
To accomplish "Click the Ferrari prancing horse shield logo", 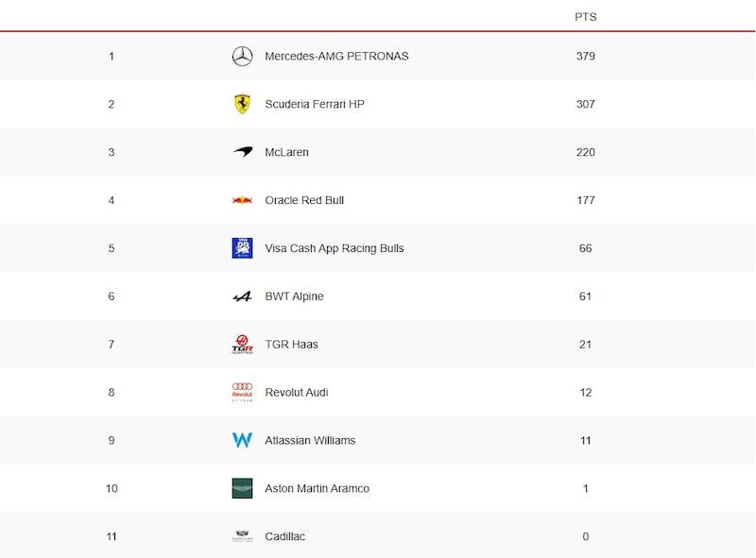I will [x=242, y=104].
